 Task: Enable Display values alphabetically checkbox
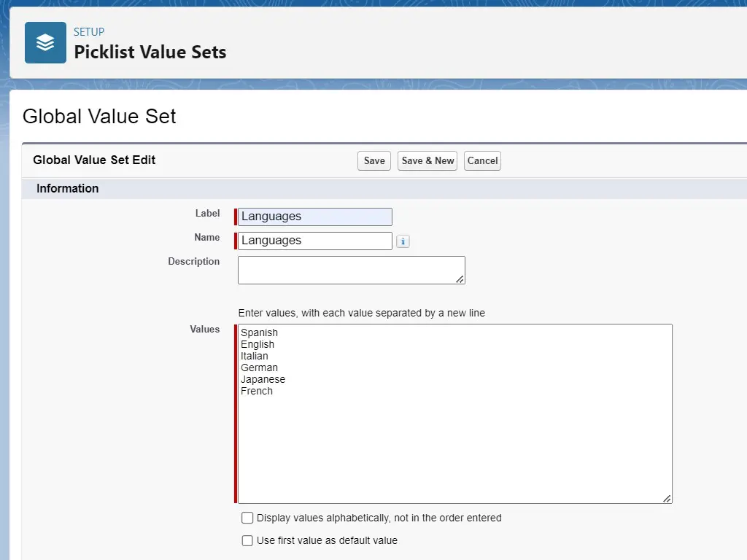tap(247, 518)
